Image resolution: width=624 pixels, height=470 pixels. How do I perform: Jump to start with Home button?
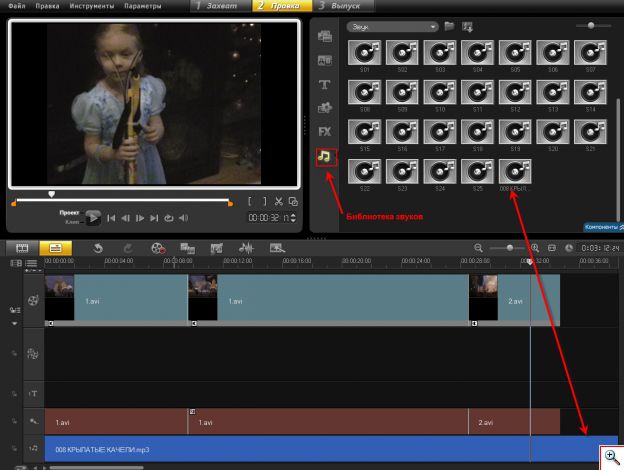tap(111, 218)
